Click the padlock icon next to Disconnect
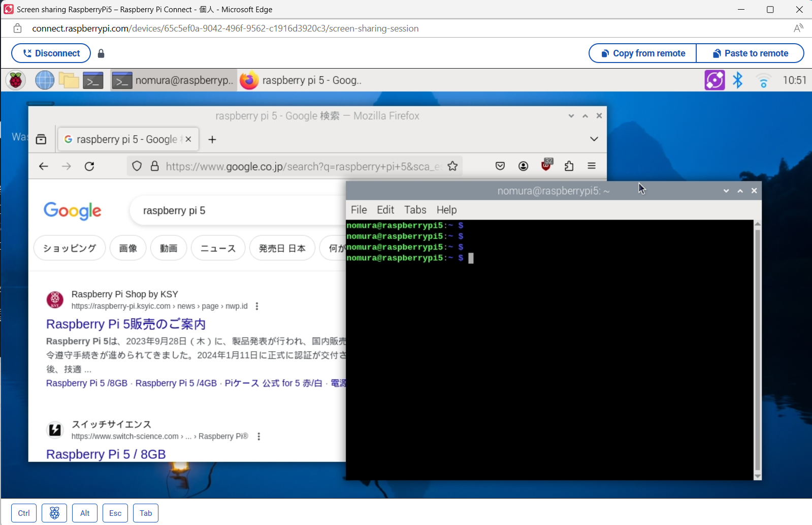Image resolution: width=812 pixels, height=525 pixels. point(101,53)
